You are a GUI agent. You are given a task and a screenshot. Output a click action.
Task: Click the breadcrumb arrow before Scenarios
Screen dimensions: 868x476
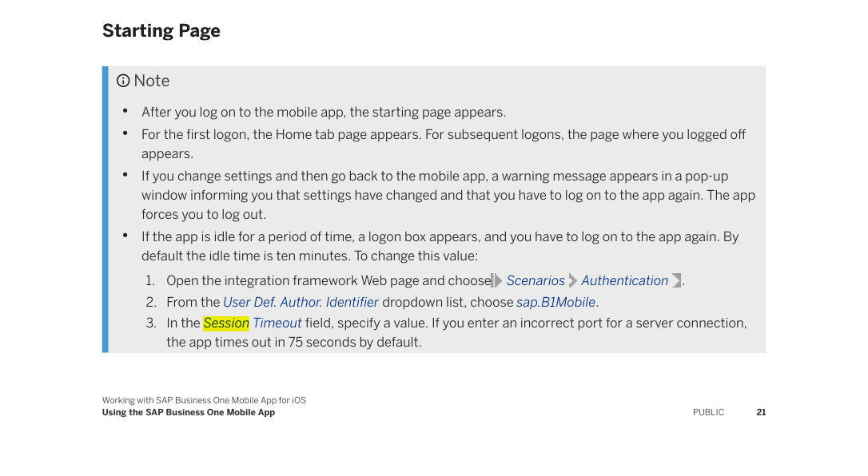pyautogui.click(x=496, y=281)
